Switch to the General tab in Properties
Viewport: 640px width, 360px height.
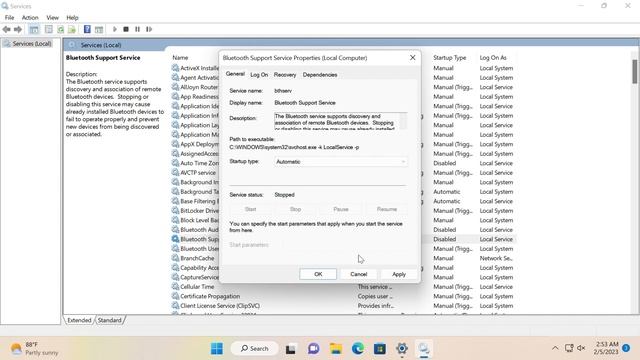pyautogui.click(x=235, y=74)
